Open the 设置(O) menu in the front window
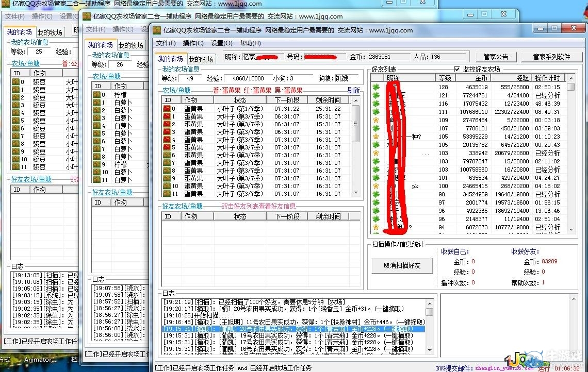 (222, 43)
